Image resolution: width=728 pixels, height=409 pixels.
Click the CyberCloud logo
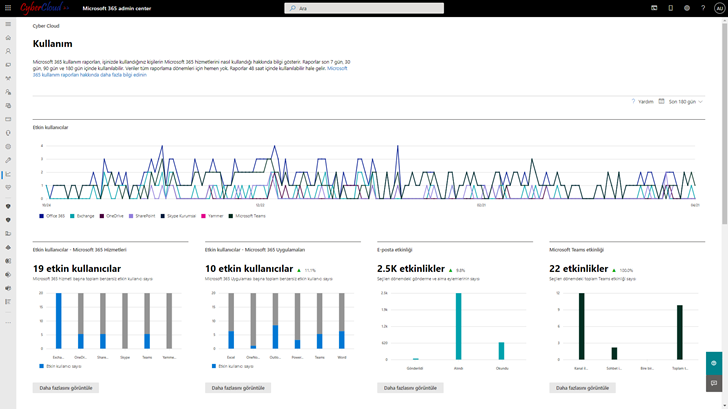pyautogui.click(x=44, y=8)
